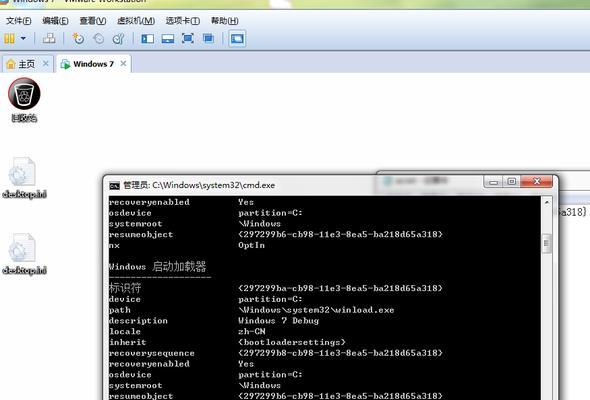Viewport: 590px width, 400px height.
Task: Click the 'OptIn' nx value
Action: coord(251,245)
